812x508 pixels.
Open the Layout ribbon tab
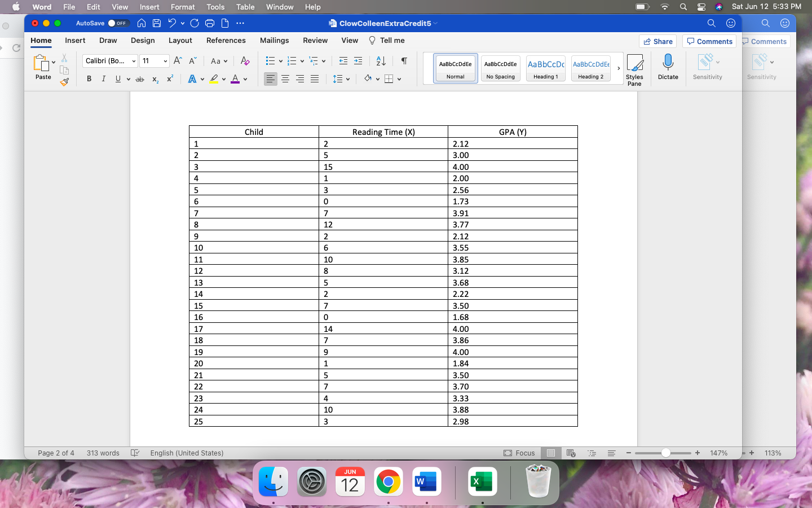click(x=180, y=41)
